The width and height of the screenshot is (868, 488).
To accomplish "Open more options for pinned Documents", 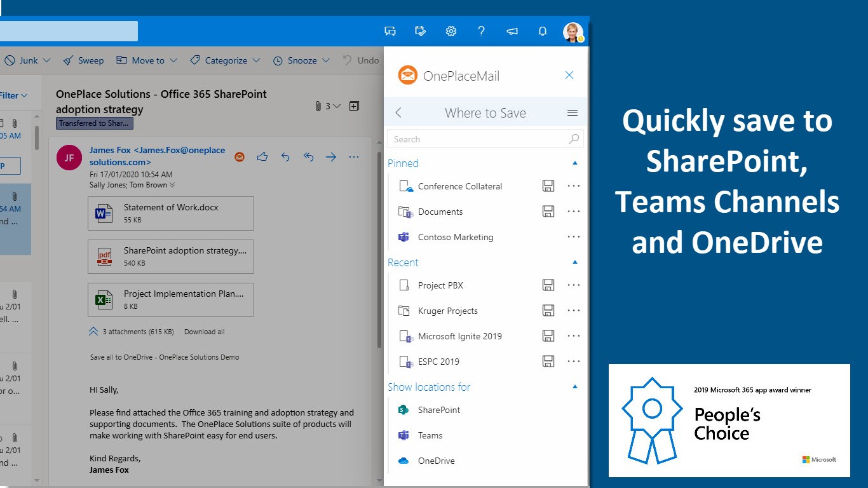I will tap(574, 212).
